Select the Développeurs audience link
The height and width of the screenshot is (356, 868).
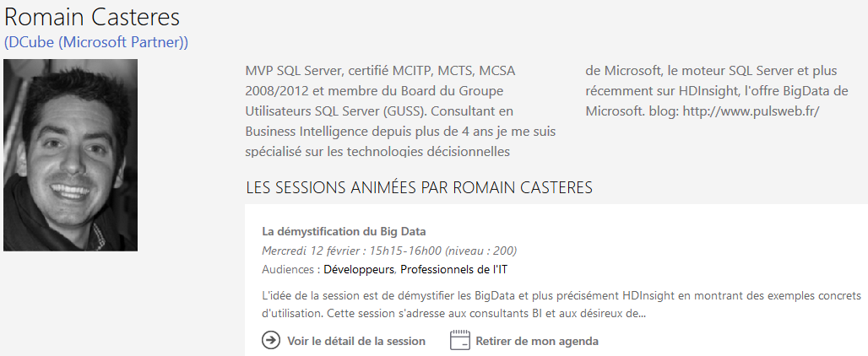click(x=359, y=270)
